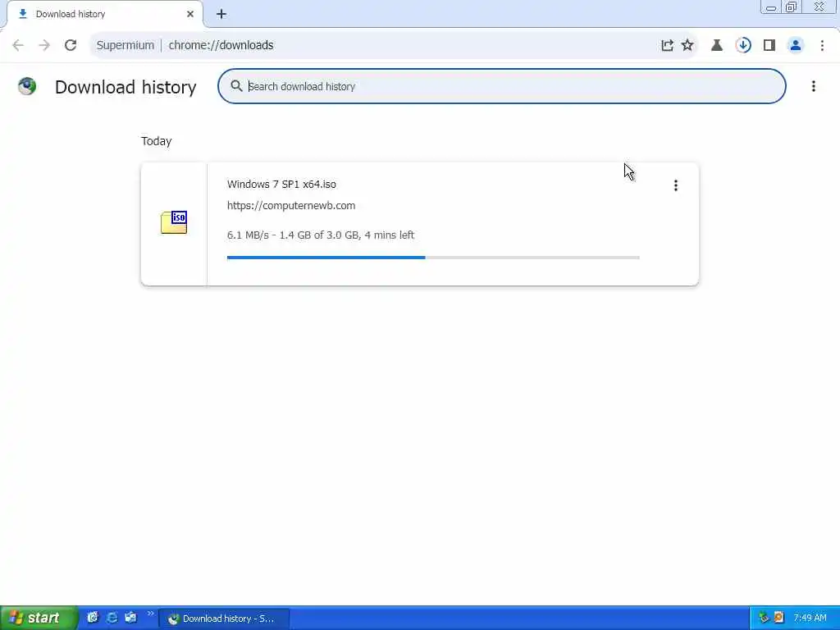The height and width of the screenshot is (630, 840).
Task: Select the Download history tab
Action: pos(105,14)
